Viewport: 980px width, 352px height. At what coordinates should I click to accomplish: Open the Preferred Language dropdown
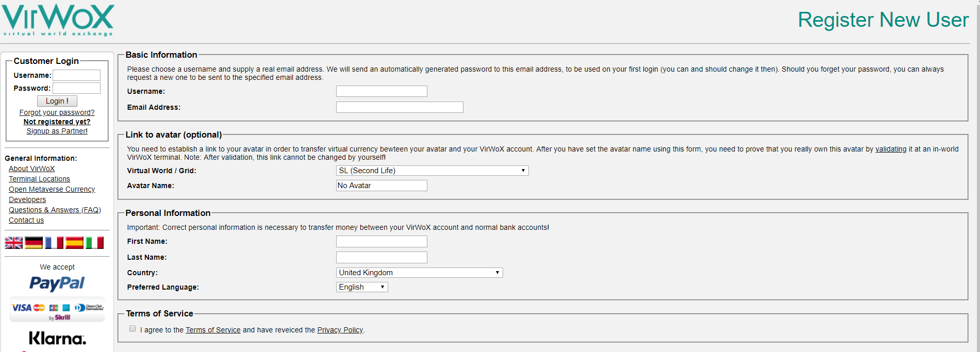click(x=362, y=287)
